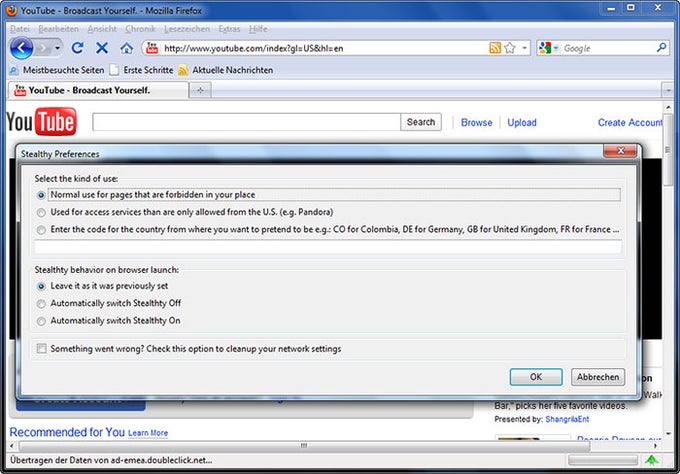Bookmark this page with the star icon
This screenshot has height=474, width=680.
(510, 48)
